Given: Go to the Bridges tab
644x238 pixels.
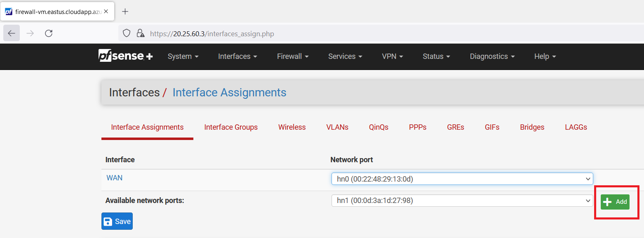Looking at the screenshot, I should coord(532,127).
